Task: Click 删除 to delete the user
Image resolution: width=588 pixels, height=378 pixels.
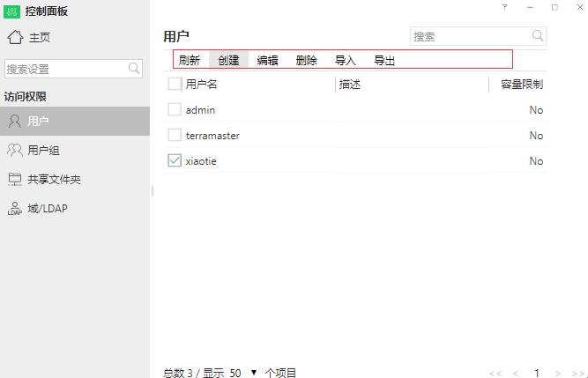Action: point(306,61)
